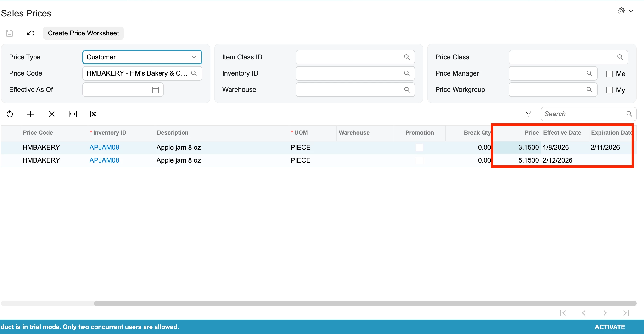Click the horizontal scrollbar thumb
Image resolution: width=644 pixels, height=334 pixels.
365,303
